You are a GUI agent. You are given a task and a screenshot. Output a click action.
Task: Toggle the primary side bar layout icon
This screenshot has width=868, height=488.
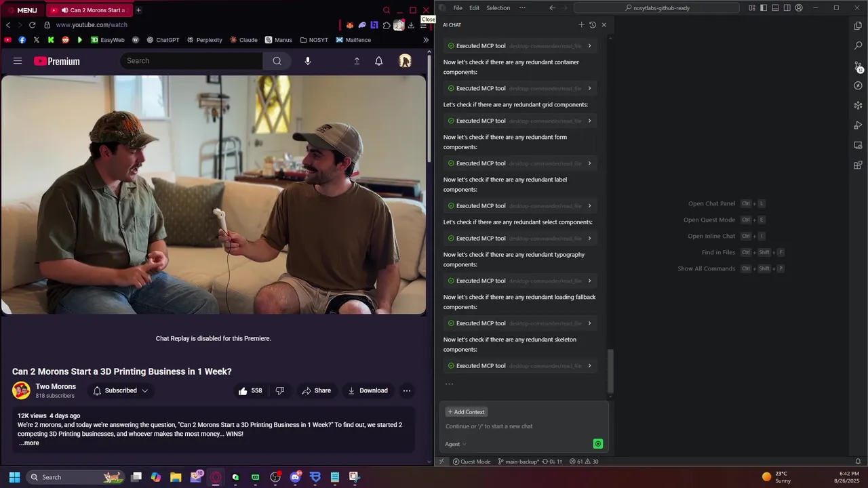pyautogui.click(x=764, y=8)
